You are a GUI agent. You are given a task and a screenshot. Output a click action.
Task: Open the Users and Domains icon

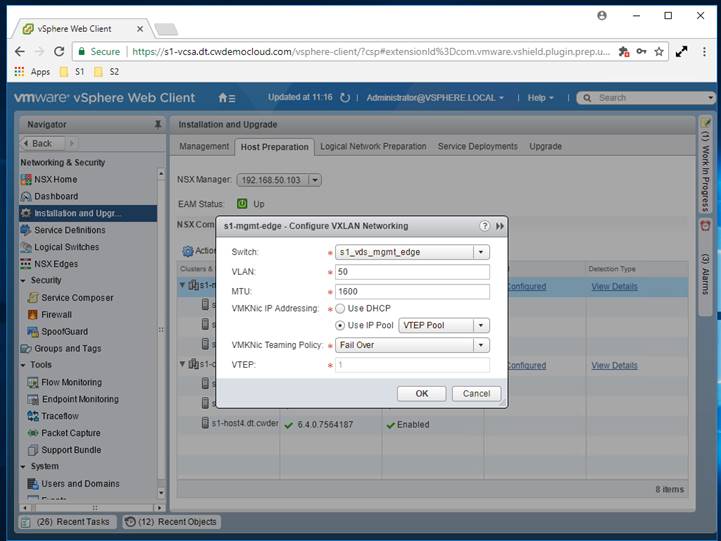(33, 484)
